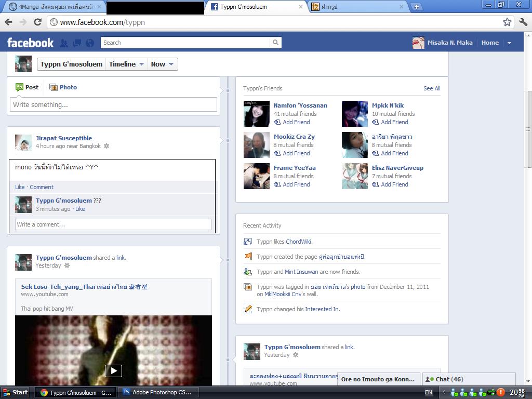This screenshot has height=399, width=532.
Task: Play the Sek Loso video
Action: (113, 370)
